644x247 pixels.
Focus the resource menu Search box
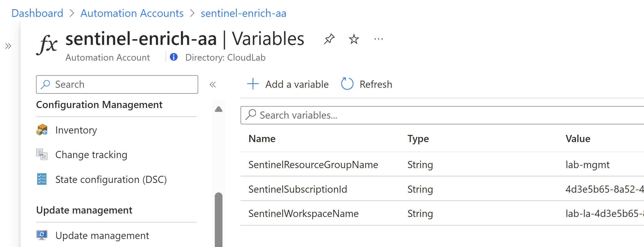coord(117,84)
